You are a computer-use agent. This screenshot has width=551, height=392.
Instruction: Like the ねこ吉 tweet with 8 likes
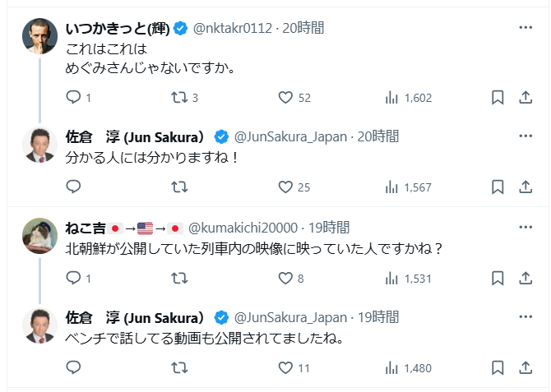(286, 278)
